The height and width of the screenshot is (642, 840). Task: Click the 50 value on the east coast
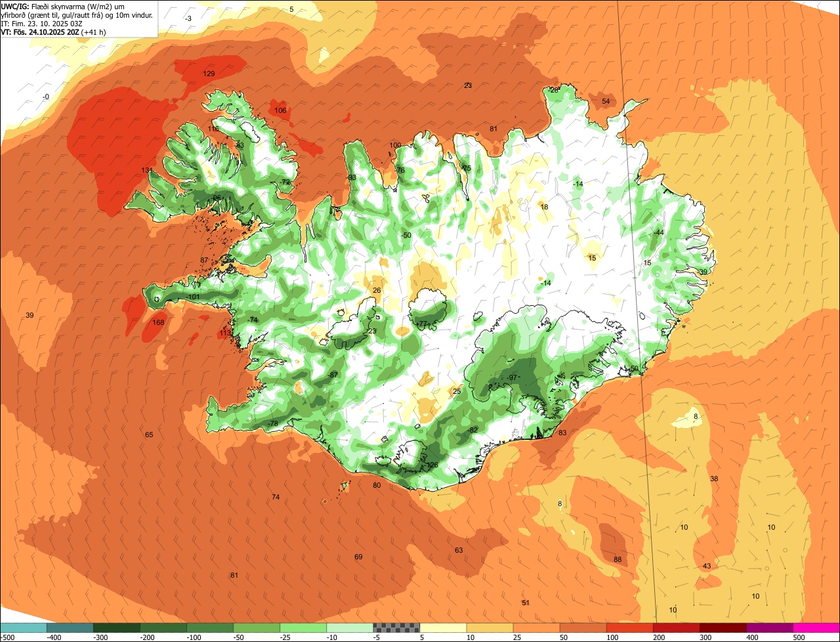[634, 368]
